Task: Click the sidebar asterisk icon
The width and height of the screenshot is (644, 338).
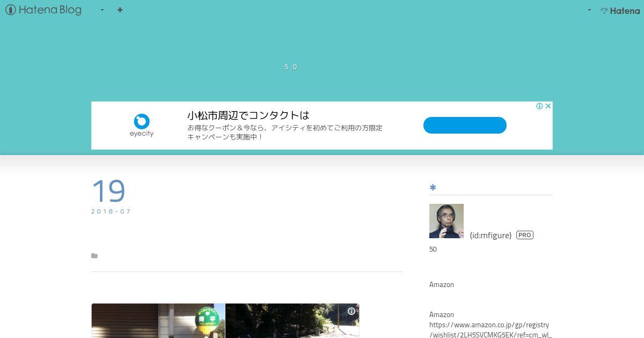Action: tap(433, 187)
